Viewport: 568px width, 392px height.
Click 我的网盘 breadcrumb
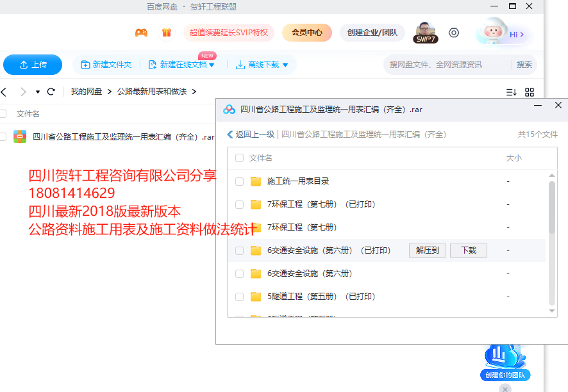coord(87,92)
